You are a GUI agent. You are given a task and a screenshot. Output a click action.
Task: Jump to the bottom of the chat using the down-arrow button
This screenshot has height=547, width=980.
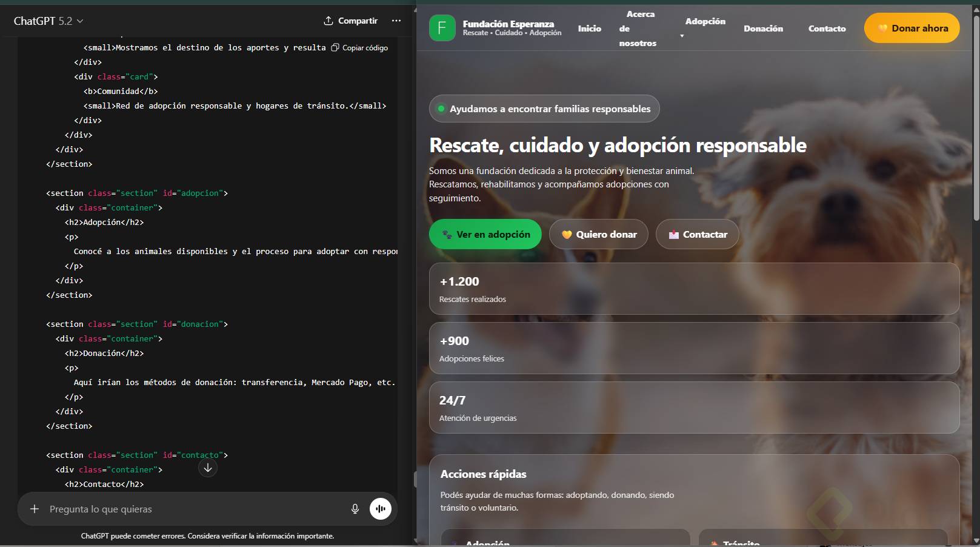click(x=208, y=468)
